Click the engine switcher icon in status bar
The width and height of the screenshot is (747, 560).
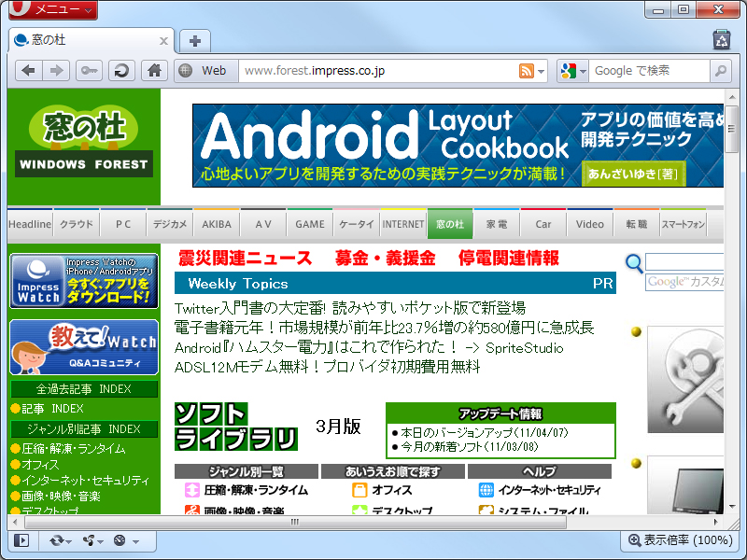click(56, 539)
